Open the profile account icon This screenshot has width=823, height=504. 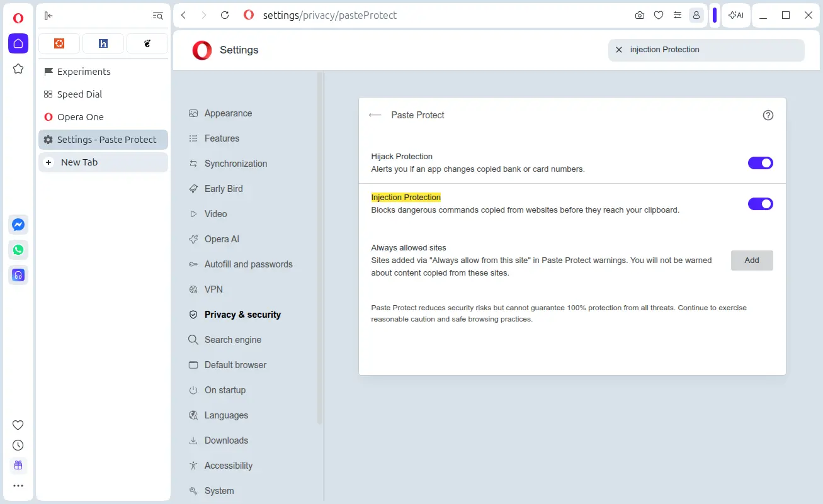coord(696,16)
